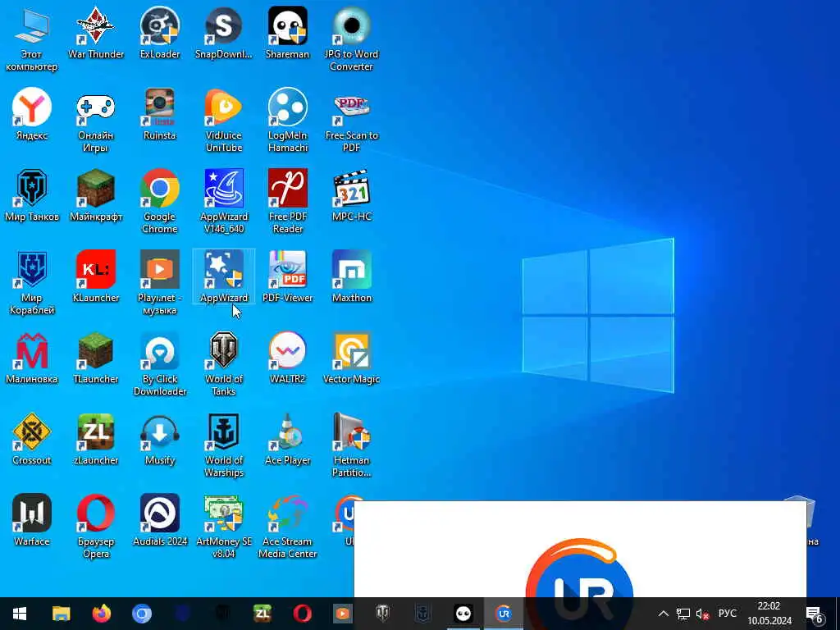Launch ExLoader from the desktop
The image size is (840, 630).
[160, 33]
